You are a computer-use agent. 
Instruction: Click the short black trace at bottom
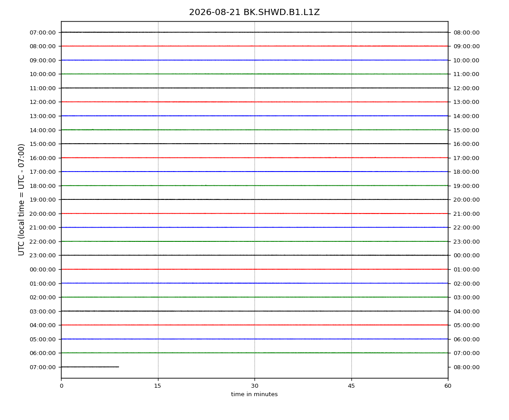(90, 367)
